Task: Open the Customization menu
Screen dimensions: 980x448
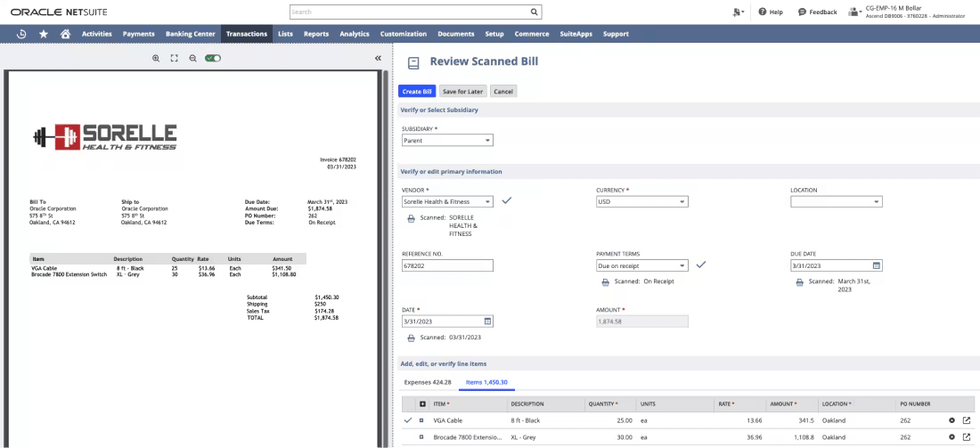Action: point(403,34)
